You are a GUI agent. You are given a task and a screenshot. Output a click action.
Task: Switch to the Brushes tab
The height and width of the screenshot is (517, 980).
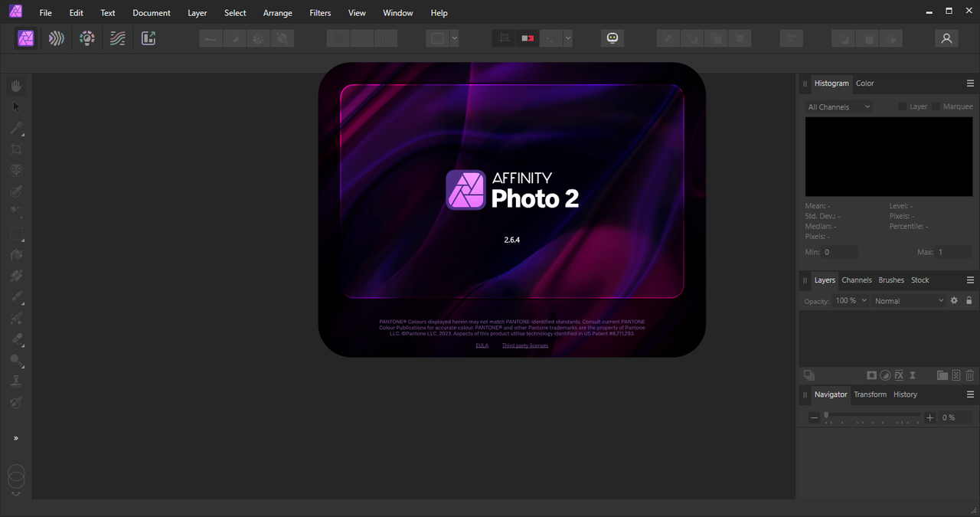(891, 280)
